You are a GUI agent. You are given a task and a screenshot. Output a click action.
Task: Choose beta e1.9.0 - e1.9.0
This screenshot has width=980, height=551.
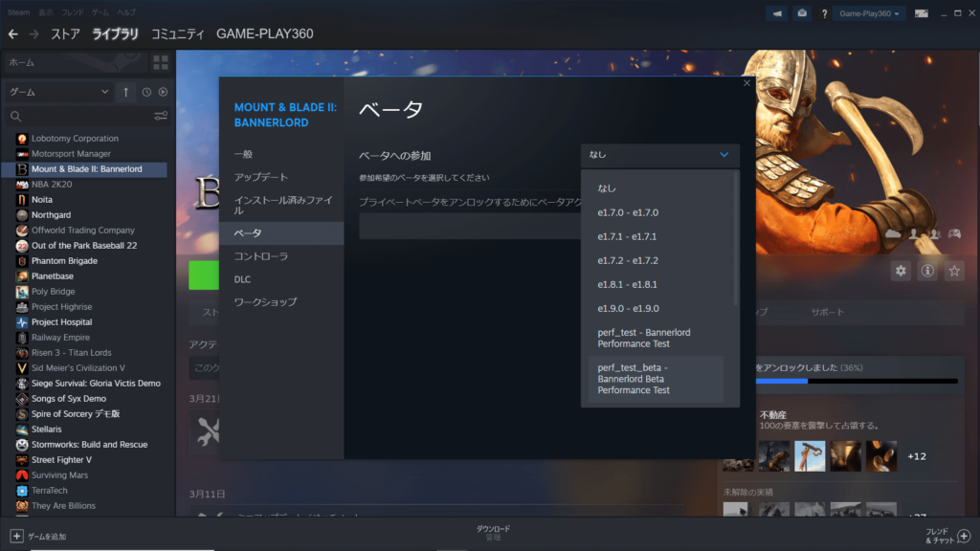point(657,309)
